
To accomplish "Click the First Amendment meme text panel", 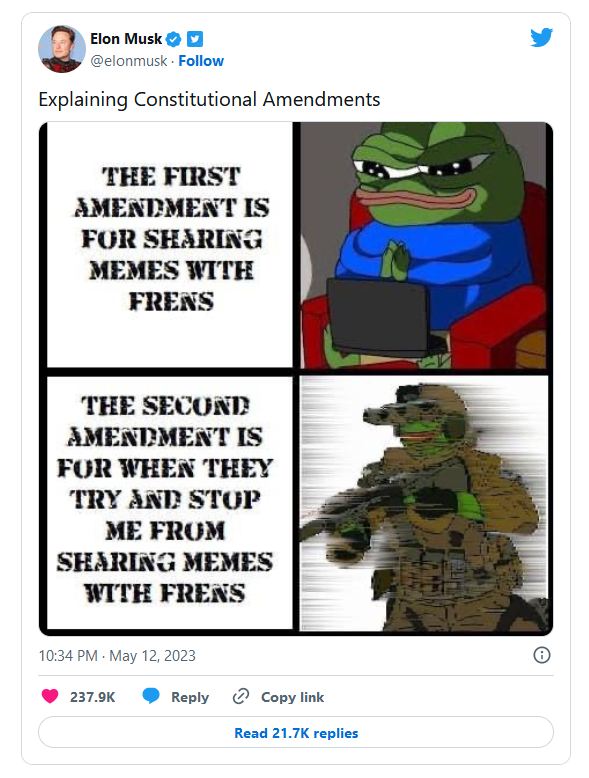I will pos(170,246).
